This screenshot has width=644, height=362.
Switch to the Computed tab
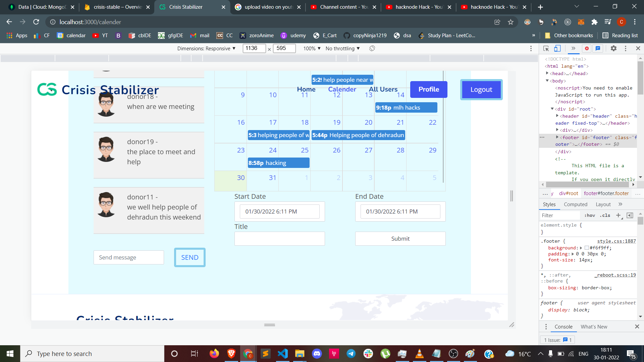pyautogui.click(x=575, y=204)
